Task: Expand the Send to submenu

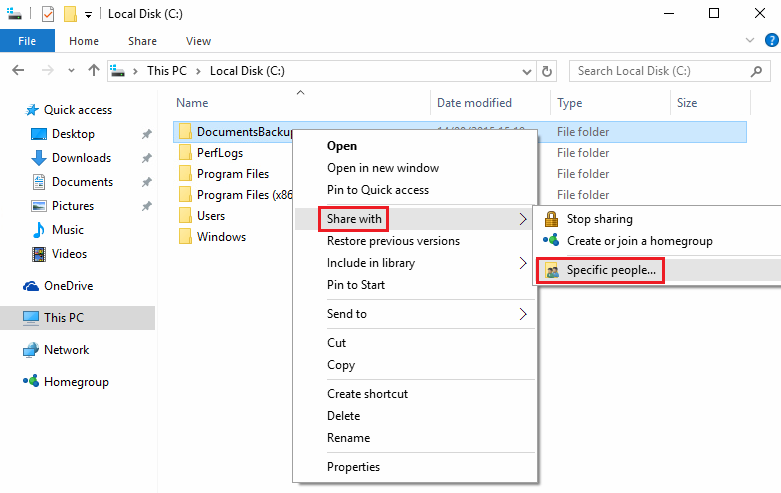Action: [347, 314]
